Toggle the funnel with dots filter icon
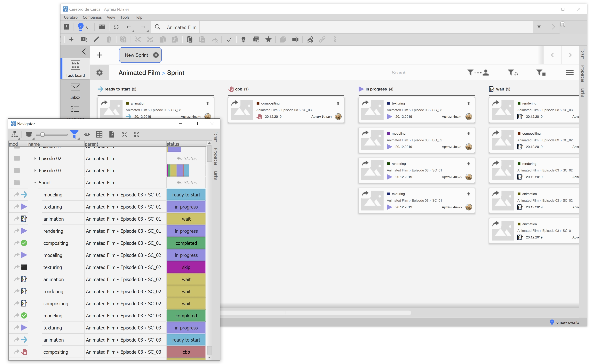The image size is (597, 364). (513, 72)
